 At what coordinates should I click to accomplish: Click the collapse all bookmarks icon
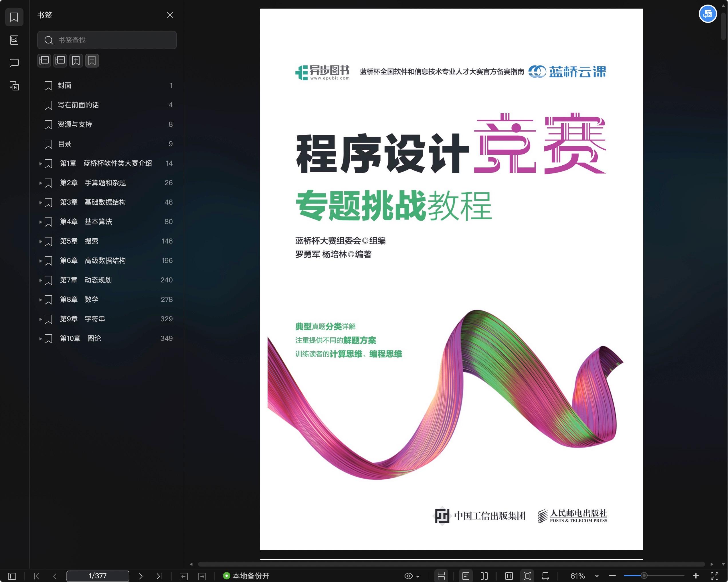click(x=60, y=61)
